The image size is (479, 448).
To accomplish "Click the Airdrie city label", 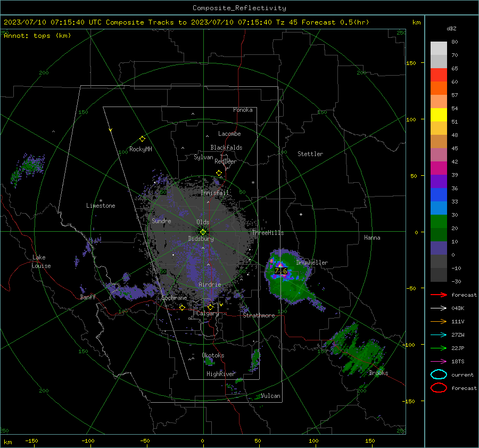I will coord(210,284).
